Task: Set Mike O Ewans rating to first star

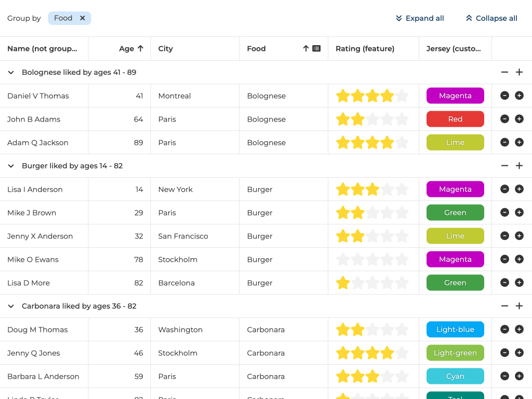Action: coord(343,259)
